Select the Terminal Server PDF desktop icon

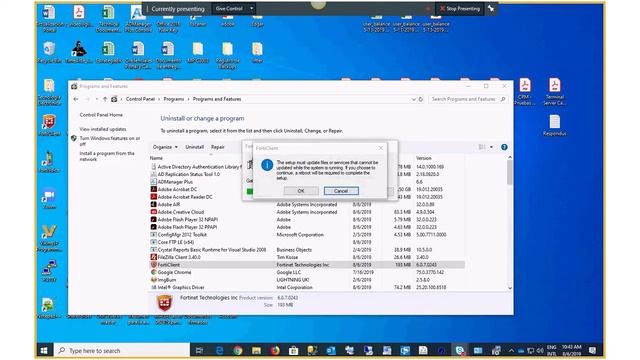coord(555,92)
